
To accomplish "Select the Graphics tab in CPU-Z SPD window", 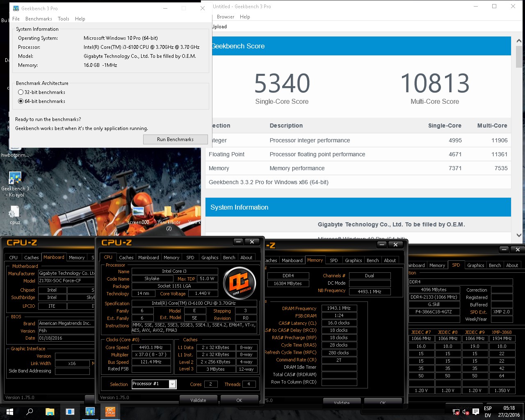I will tap(475, 265).
